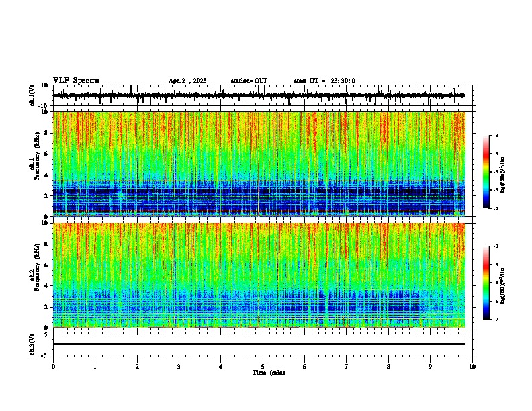Viewport: 532px width, 411px height.
Task: Click the "-3" label on ch.1 colorbar
Action: pyautogui.click(x=496, y=136)
